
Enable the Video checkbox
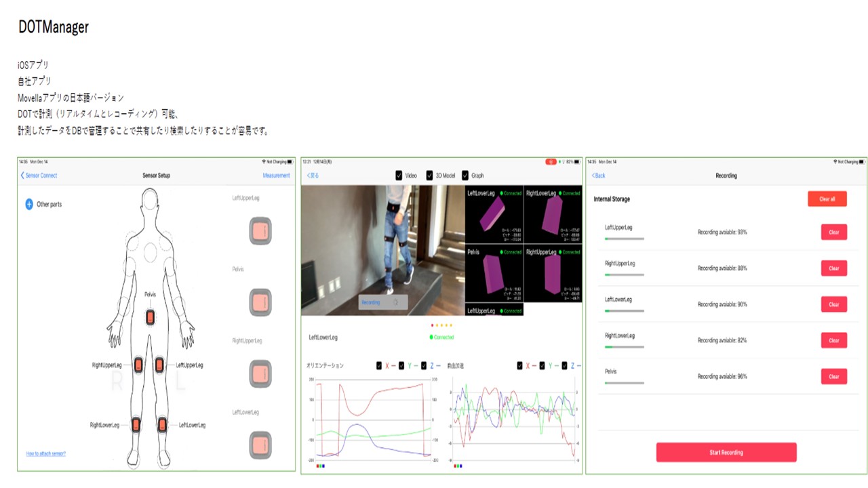(399, 176)
